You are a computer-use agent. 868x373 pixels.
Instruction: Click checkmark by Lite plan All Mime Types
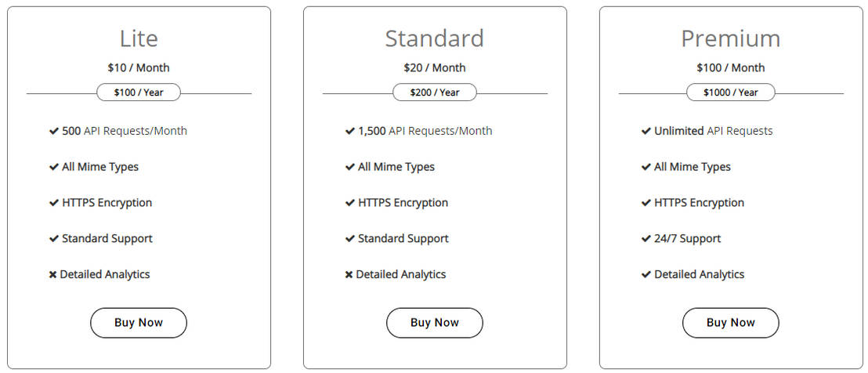pyautogui.click(x=54, y=167)
